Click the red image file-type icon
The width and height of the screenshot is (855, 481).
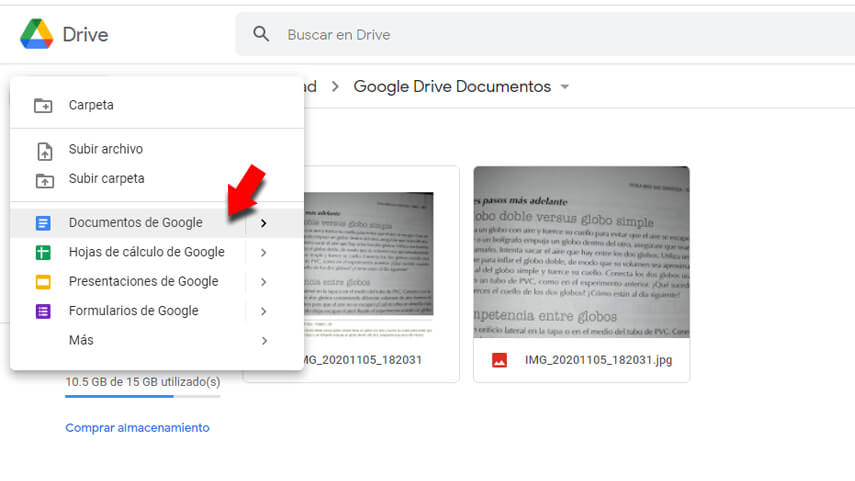499,360
